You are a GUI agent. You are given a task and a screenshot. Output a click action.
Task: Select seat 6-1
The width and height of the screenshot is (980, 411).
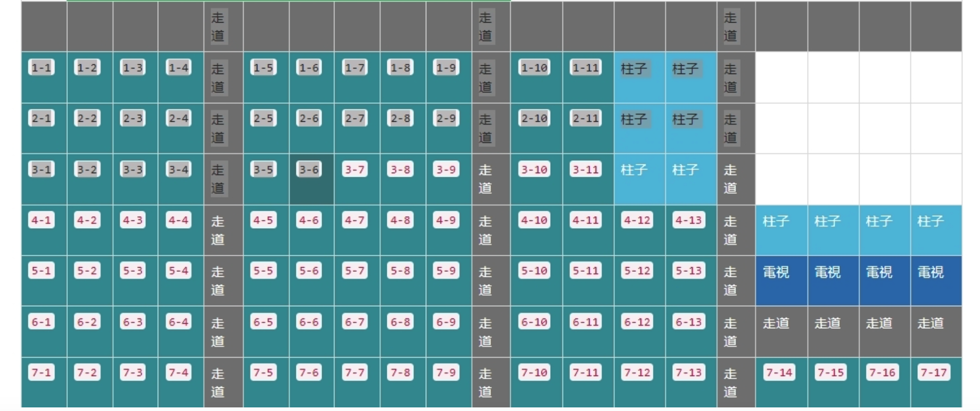[41, 322]
